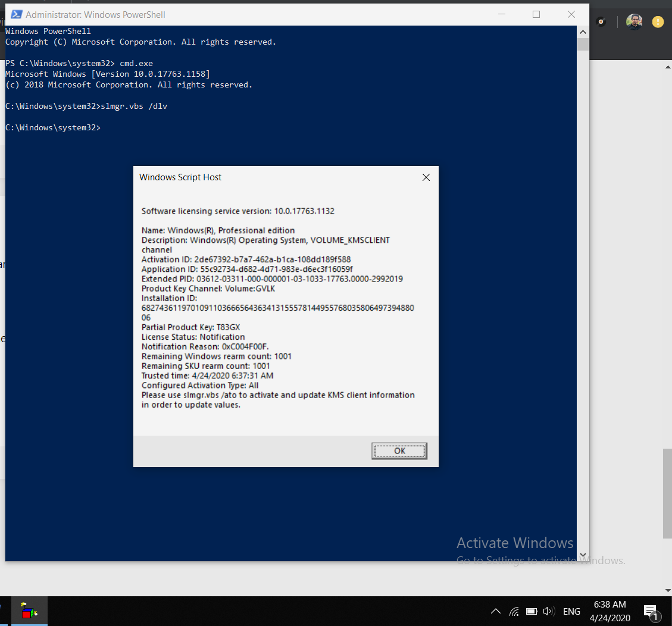This screenshot has width=672, height=626.
Task: Click the 'PS C:\Windows\system32> cmd.exe' line
Action: (79, 64)
